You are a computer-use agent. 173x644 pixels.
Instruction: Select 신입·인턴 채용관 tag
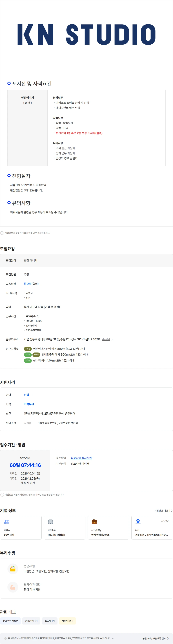tap(10, 621)
